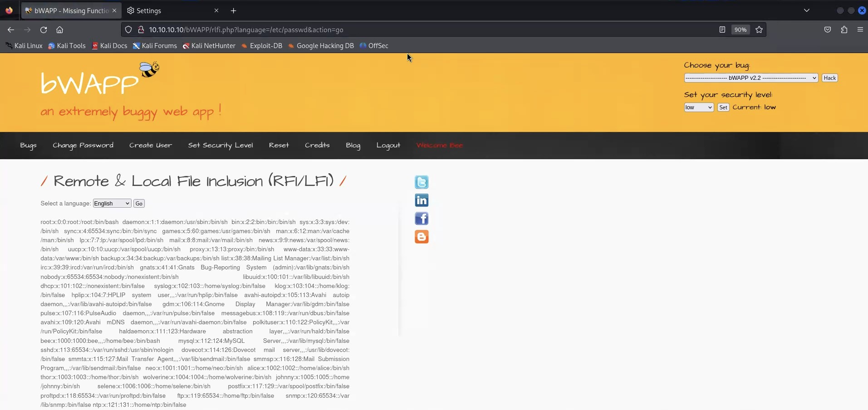The height and width of the screenshot is (410, 868).
Task: Click the 90% zoom level indicator
Action: point(740,29)
